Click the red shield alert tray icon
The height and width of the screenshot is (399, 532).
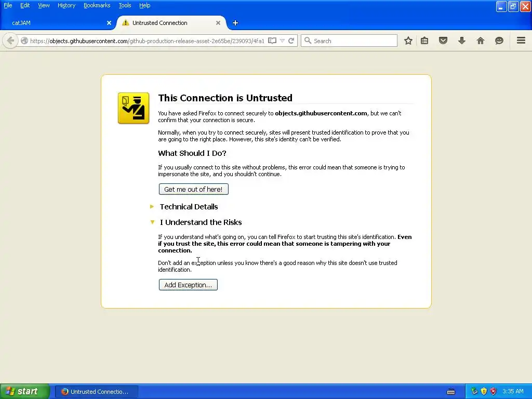click(x=494, y=391)
